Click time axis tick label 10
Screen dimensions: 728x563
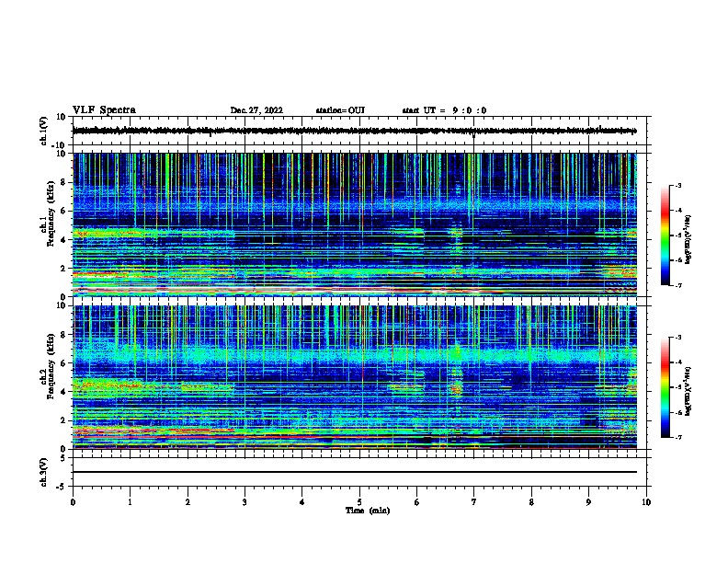pos(646,502)
